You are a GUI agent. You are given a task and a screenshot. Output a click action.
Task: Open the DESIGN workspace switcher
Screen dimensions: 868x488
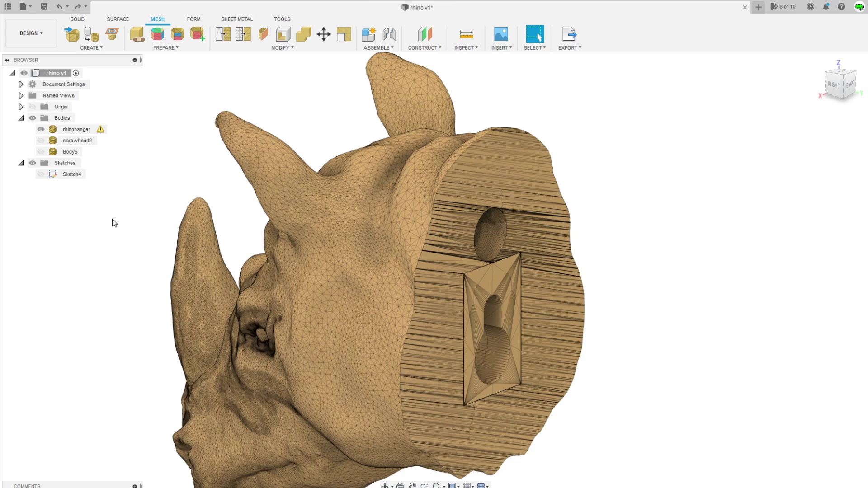pyautogui.click(x=30, y=33)
